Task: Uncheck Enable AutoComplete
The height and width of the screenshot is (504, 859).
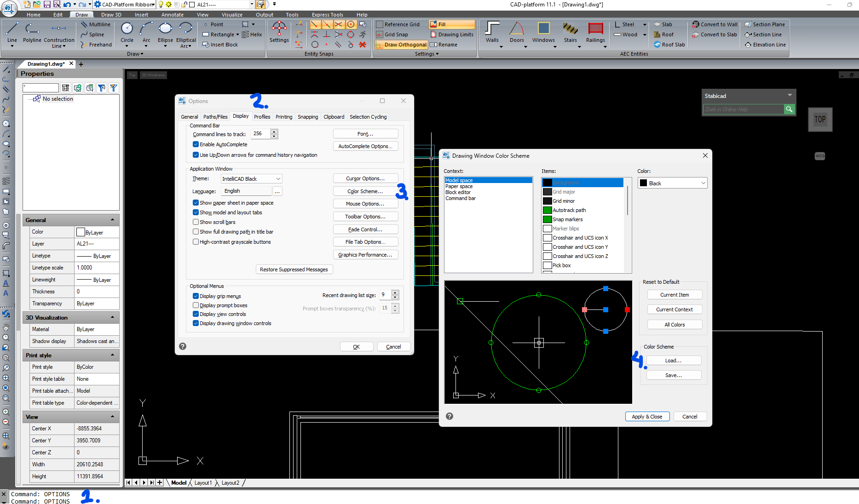Action: click(196, 144)
